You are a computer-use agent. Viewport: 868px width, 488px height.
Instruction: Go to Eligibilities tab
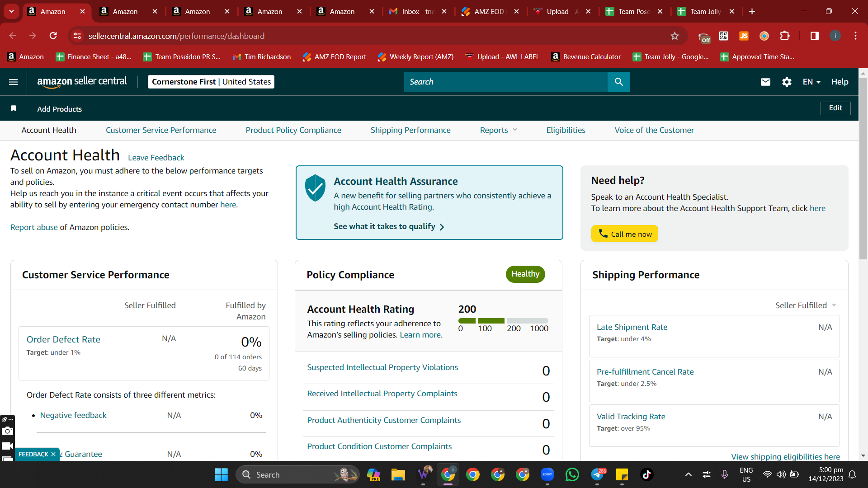(x=566, y=130)
